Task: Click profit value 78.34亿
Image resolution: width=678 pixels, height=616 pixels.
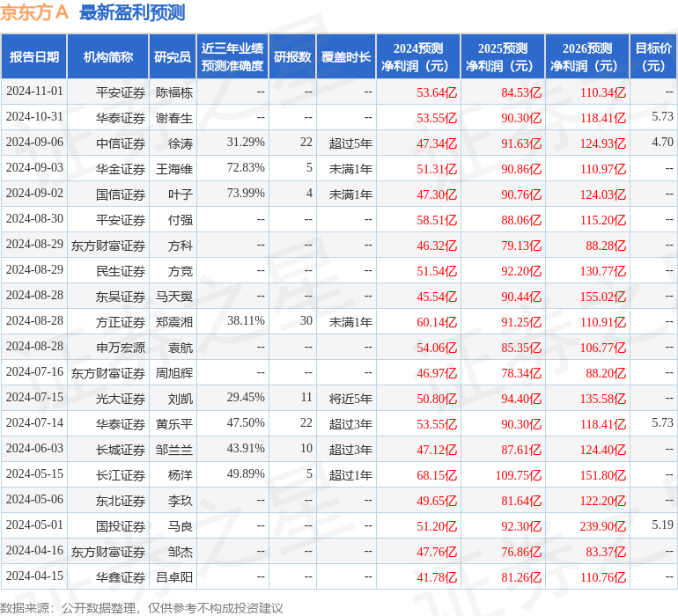Action: click(521, 373)
